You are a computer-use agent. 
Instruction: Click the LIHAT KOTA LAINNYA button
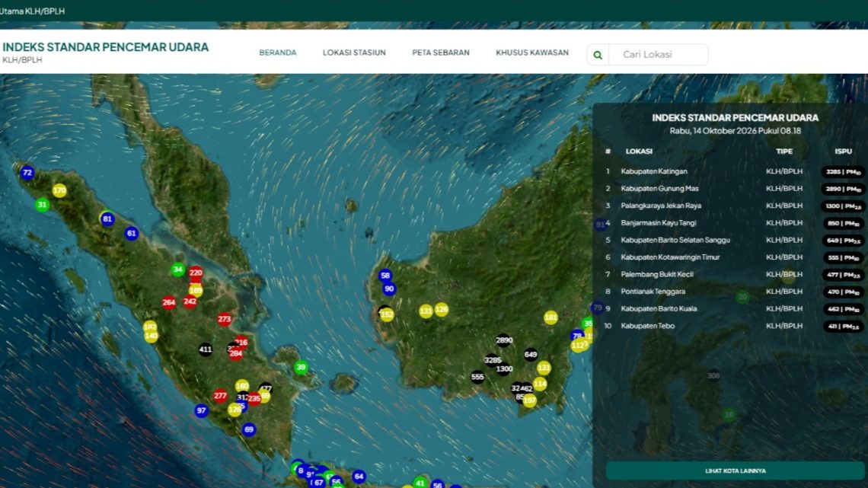click(x=736, y=470)
